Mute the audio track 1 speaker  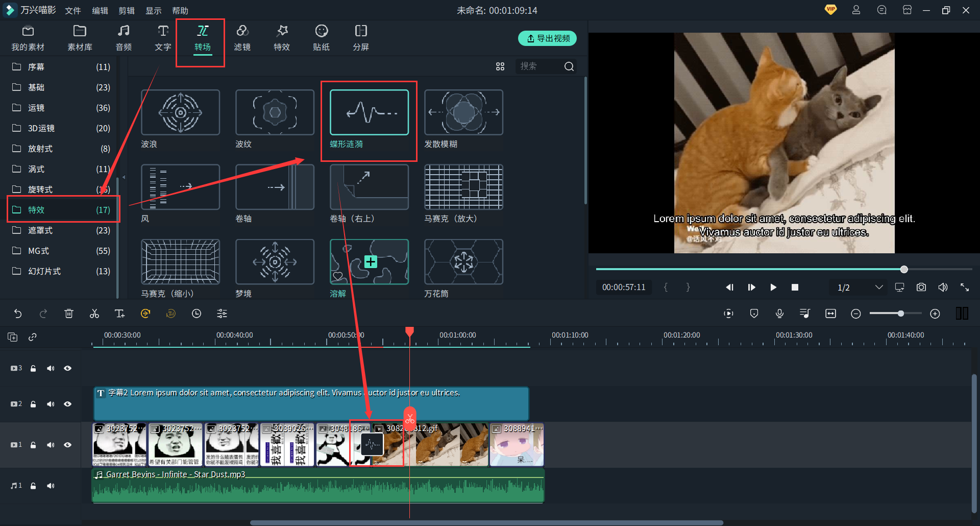click(x=51, y=486)
